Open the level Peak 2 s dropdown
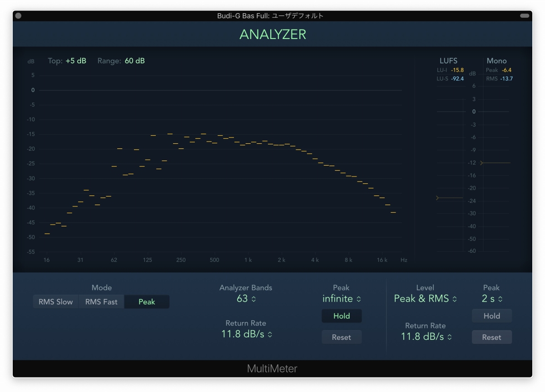The image size is (545, 392). click(491, 299)
